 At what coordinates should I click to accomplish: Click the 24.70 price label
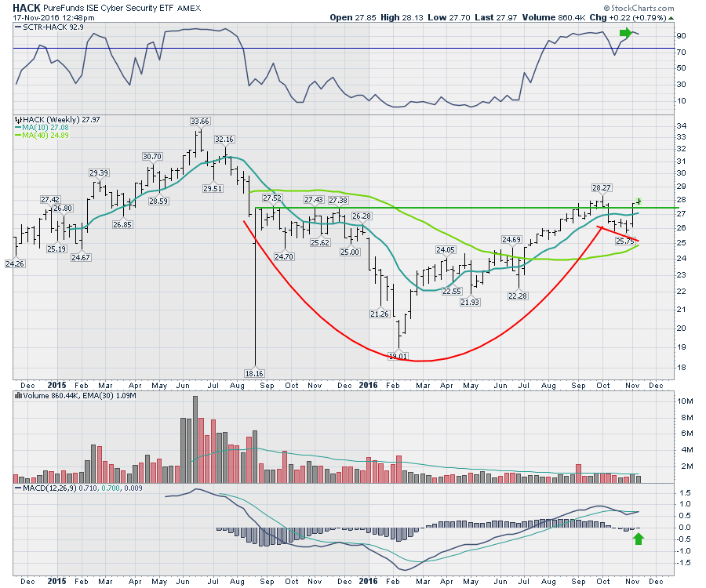click(x=284, y=257)
